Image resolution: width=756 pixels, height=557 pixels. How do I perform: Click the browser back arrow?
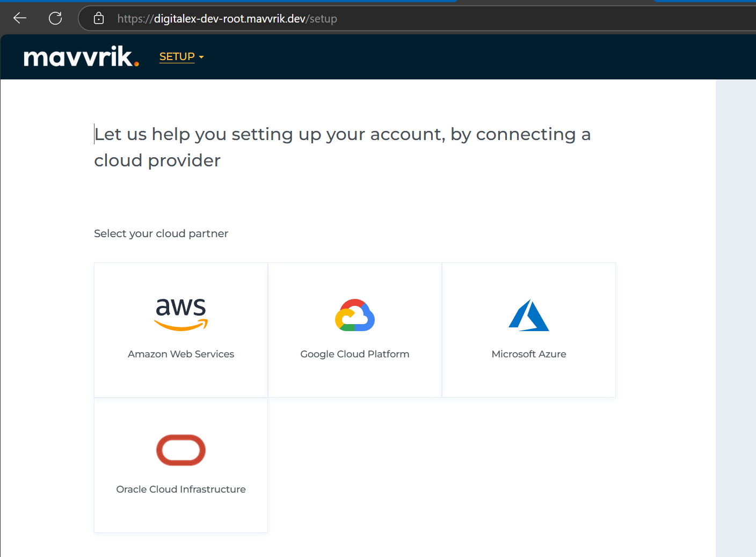(x=20, y=18)
